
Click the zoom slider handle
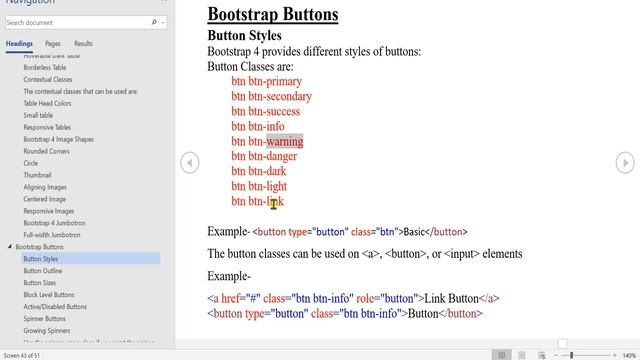pyautogui.click(x=571, y=356)
